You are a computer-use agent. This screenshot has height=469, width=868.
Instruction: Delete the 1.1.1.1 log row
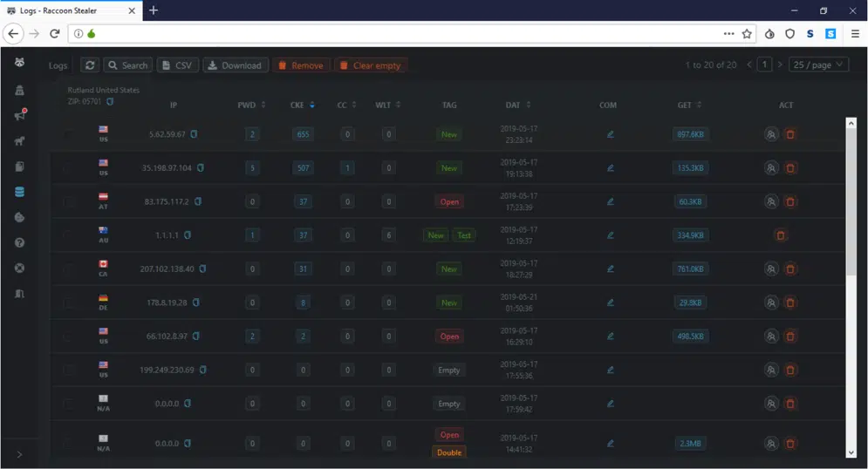781,235
